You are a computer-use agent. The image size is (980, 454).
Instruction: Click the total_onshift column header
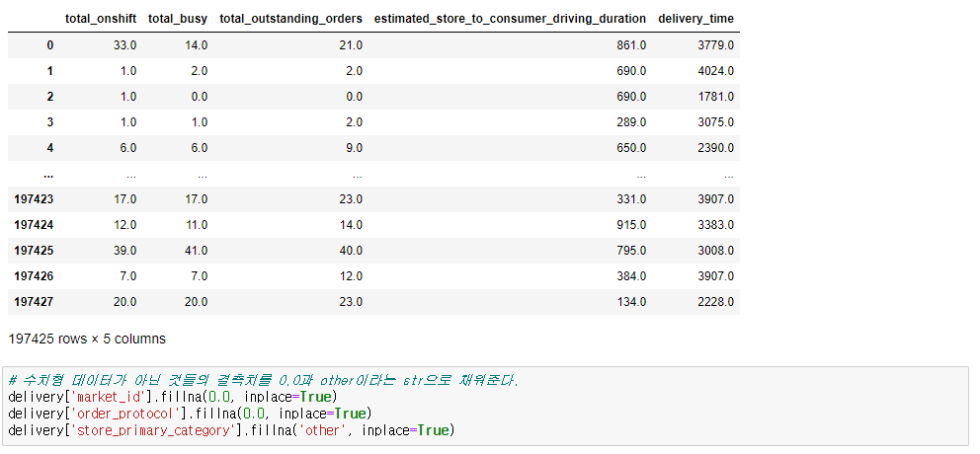101,19
